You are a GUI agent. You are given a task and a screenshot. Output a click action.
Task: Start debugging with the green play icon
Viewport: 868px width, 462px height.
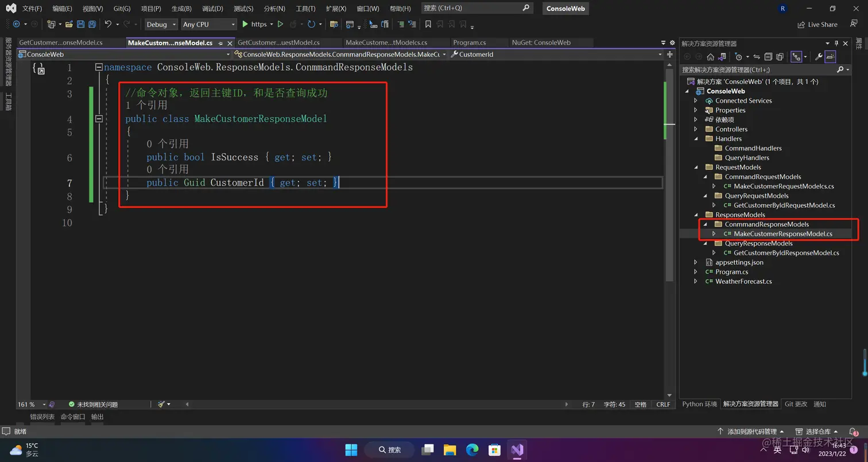(x=245, y=24)
